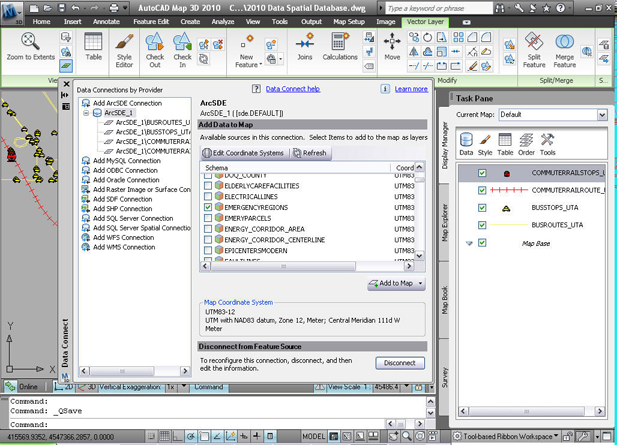Click Edit Coordinate Systems button

[x=244, y=153]
